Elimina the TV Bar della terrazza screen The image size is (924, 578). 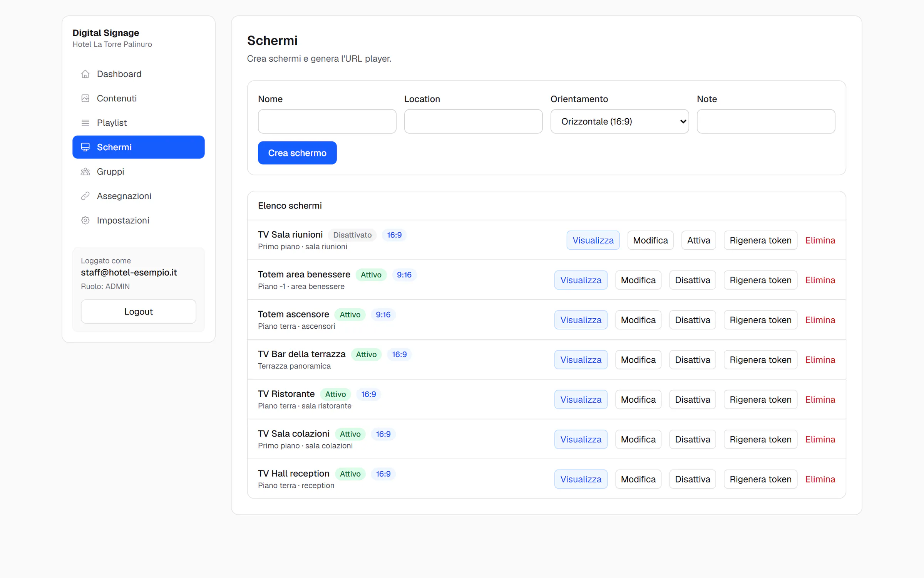click(820, 360)
